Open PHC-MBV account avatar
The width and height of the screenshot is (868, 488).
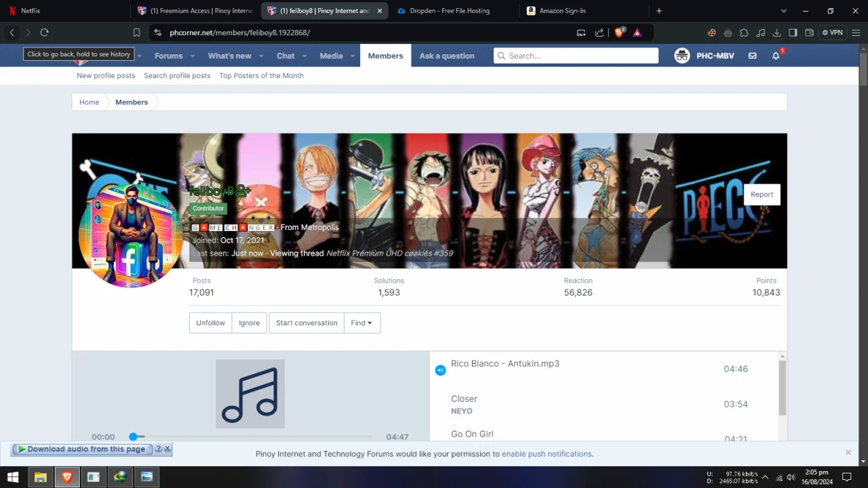(x=682, y=56)
